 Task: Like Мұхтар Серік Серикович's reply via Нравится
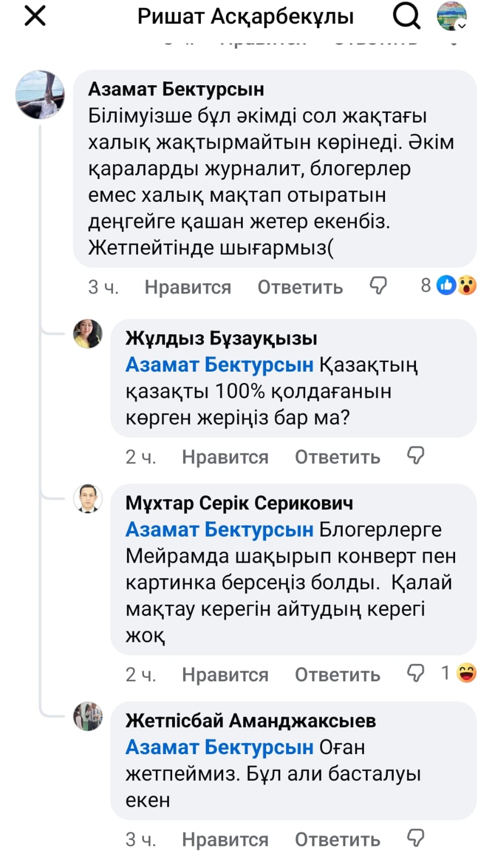tap(225, 675)
